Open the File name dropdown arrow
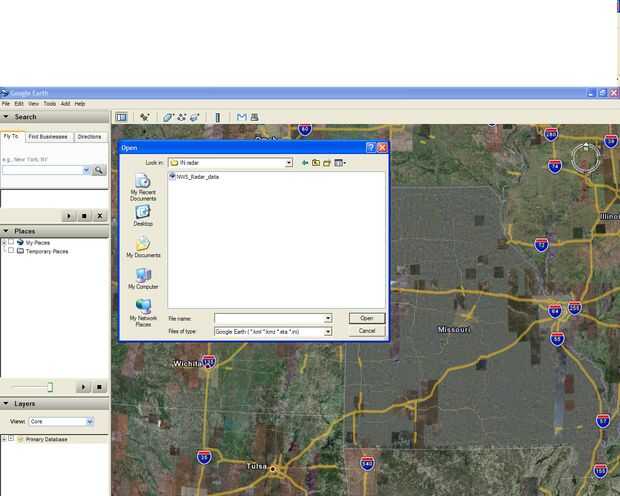The height and width of the screenshot is (496, 620). click(328, 318)
